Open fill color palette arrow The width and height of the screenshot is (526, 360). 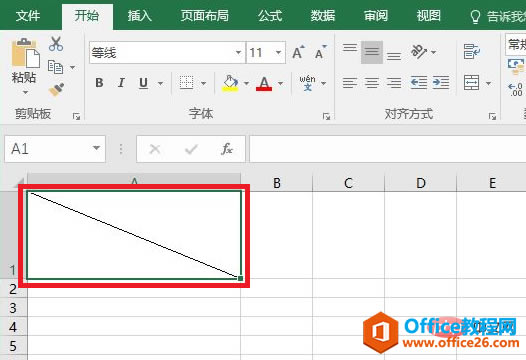246,83
